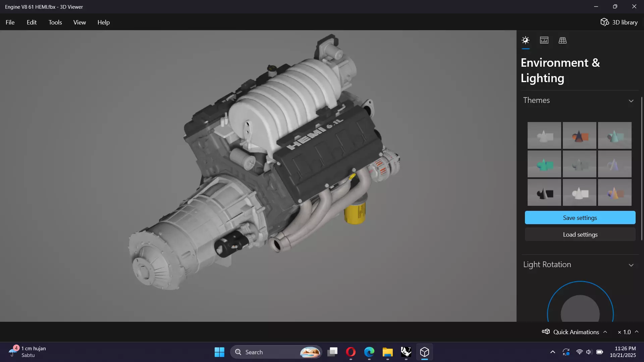Open Wi-Fi network settings tray icon
This screenshot has width=644, height=362.
[579, 352]
